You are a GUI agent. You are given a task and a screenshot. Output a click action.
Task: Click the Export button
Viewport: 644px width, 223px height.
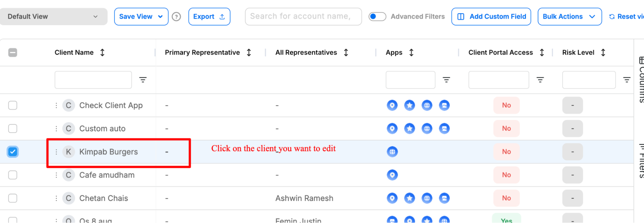209,16
